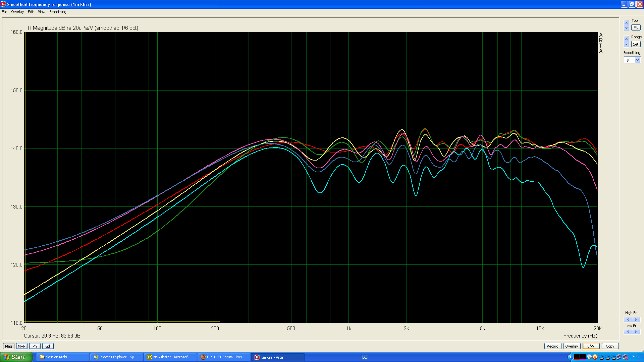Toggle the M+P display mode
Screen dimensions: 644x362
(21, 346)
